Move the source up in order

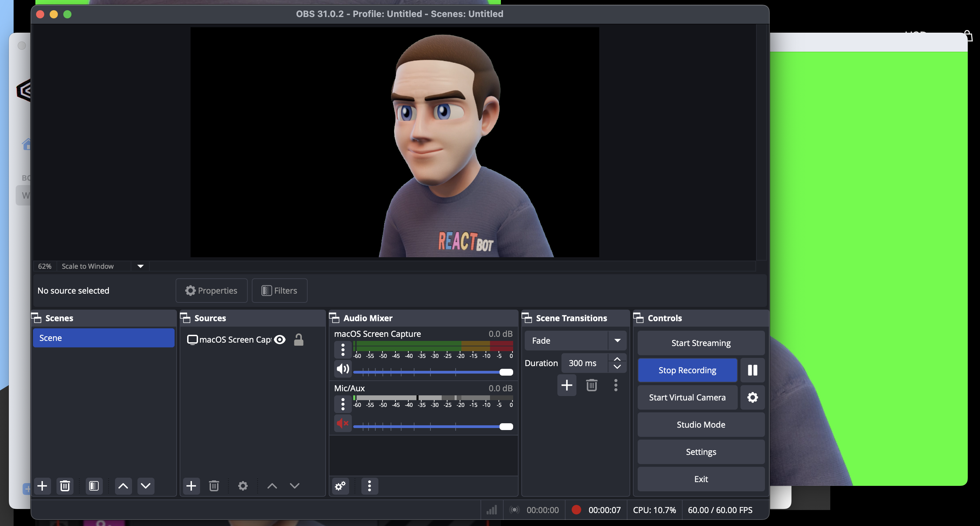272,486
